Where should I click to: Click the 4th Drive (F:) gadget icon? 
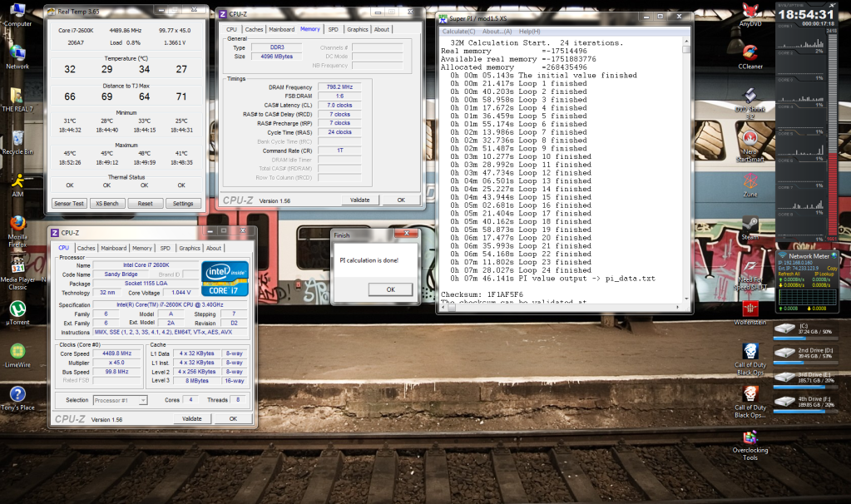784,402
